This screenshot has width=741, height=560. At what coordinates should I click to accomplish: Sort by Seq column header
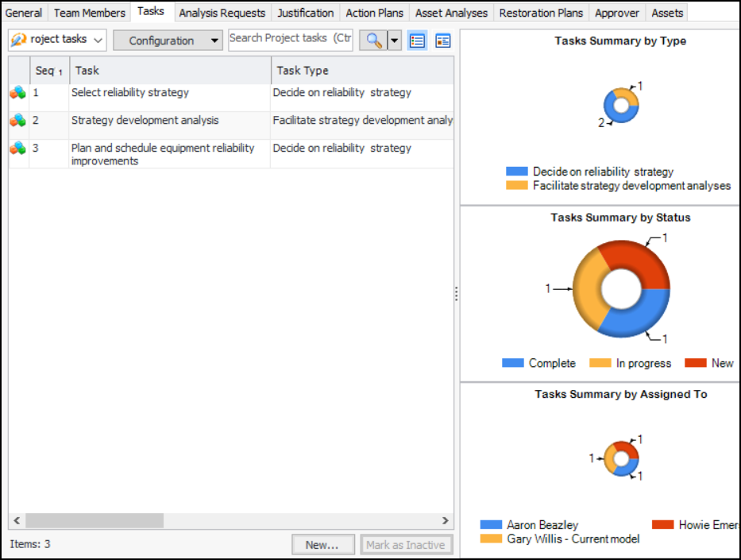(49, 71)
